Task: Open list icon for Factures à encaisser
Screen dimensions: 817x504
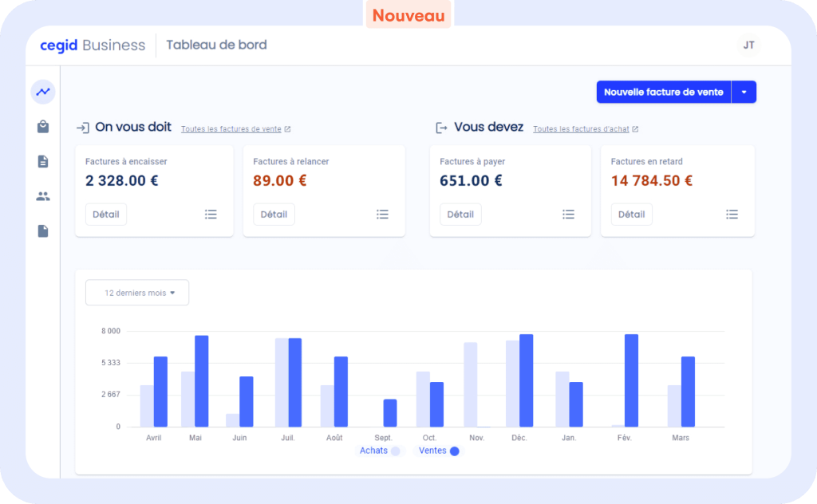Action: (x=211, y=215)
